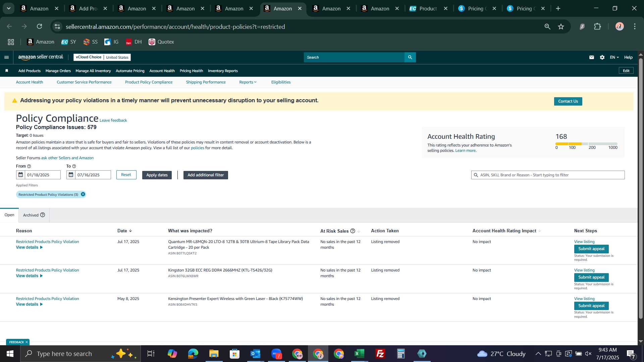Click the From date field 01/18/2025

tap(43, 175)
